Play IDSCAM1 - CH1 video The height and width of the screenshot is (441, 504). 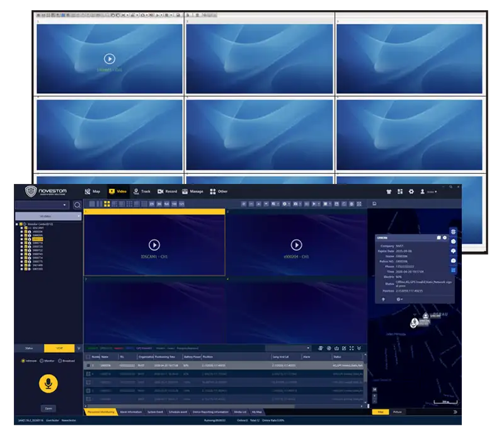pos(154,245)
